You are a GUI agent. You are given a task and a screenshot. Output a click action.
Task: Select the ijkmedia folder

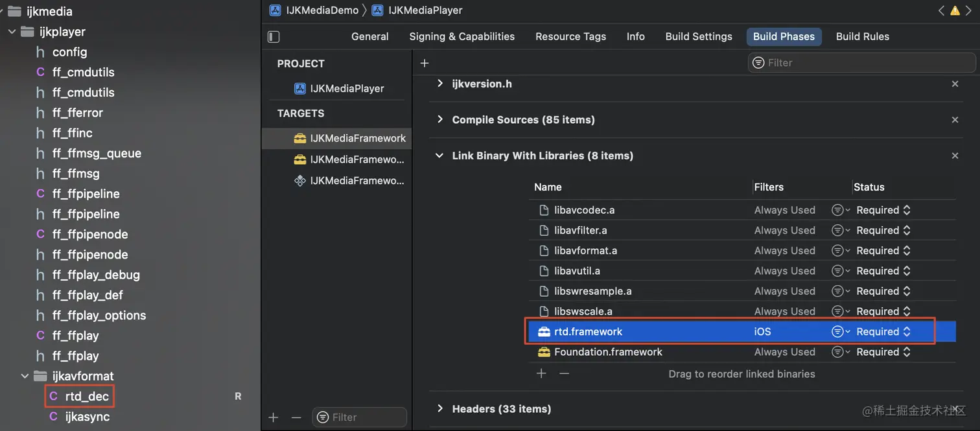pyautogui.click(x=40, y=11)
